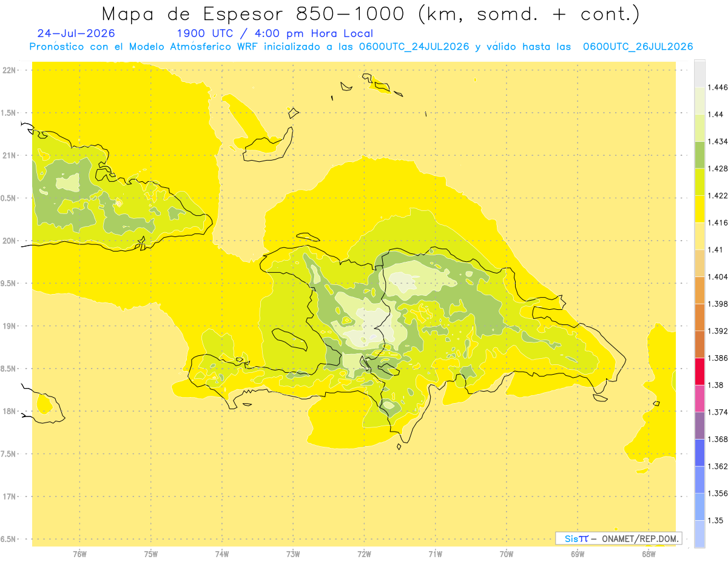Select the '74W' longitude label
The height and width of the screenshot is (562, 728).
(222, 554)
